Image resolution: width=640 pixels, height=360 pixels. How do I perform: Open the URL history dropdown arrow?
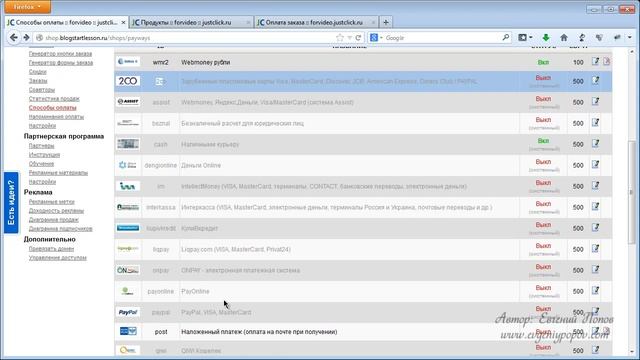pos(349,38)
